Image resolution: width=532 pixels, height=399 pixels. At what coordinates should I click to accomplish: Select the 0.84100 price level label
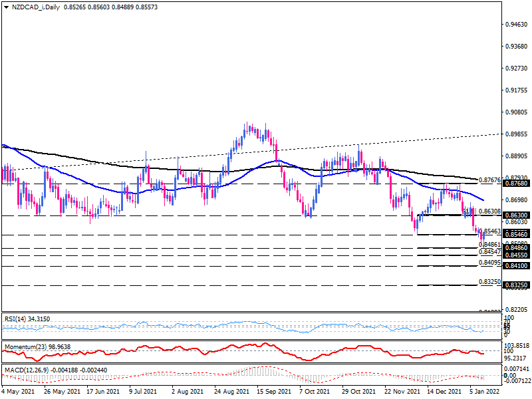pos(517,265)
